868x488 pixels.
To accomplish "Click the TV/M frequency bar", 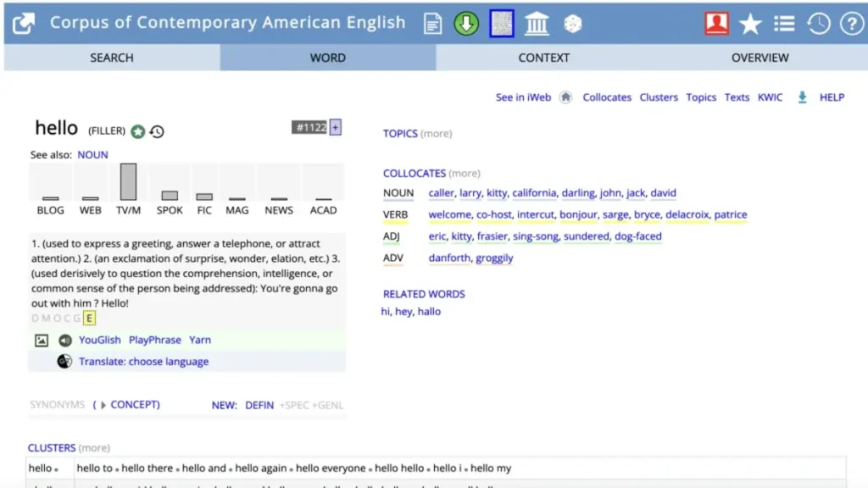I will [x=128, y=180].
